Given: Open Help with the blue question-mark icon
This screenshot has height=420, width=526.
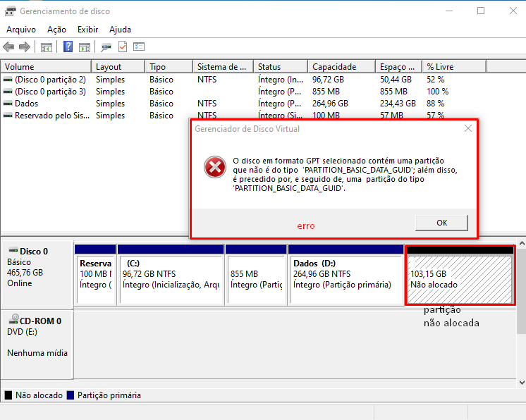Looking at the screenshot, I should (68, 47).
